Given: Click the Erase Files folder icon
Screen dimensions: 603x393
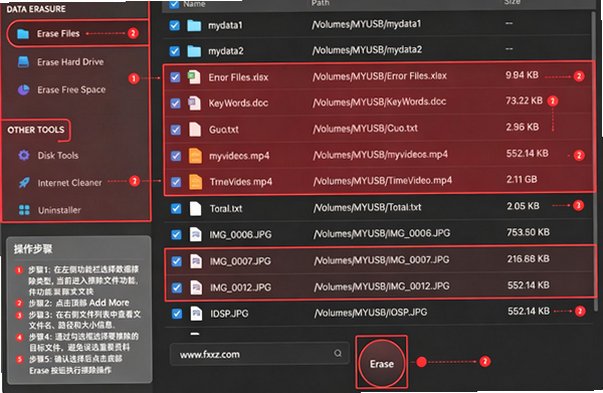Looking at the screenshot, I should pos(23,34).
